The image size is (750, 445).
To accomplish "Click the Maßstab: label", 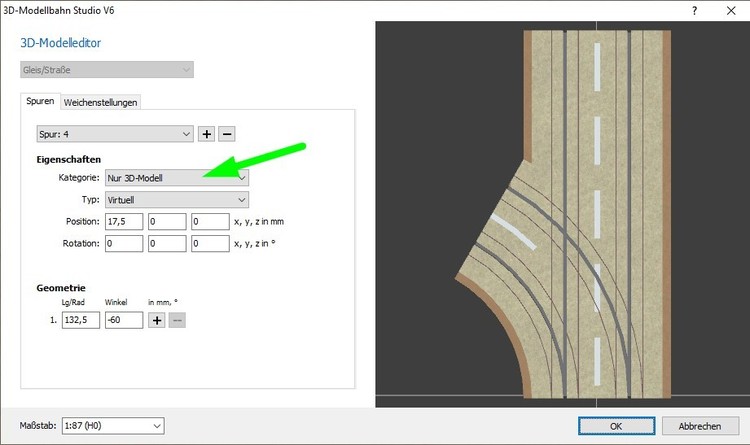I will 38,425.
